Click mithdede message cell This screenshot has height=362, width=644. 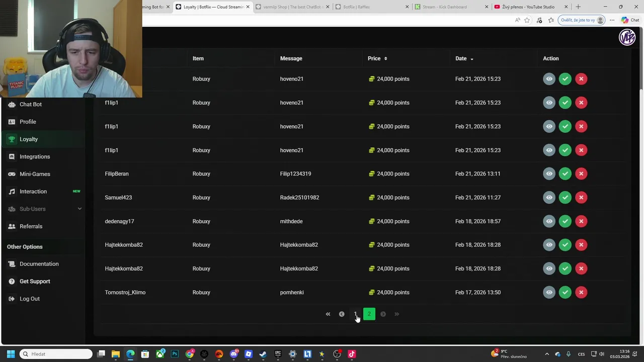coord(291,221)
